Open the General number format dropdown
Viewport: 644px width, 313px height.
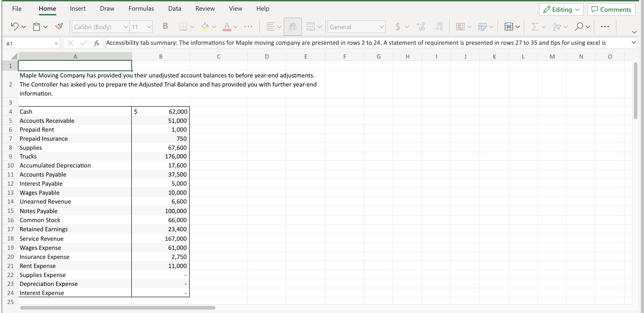[x=356, y=26]
